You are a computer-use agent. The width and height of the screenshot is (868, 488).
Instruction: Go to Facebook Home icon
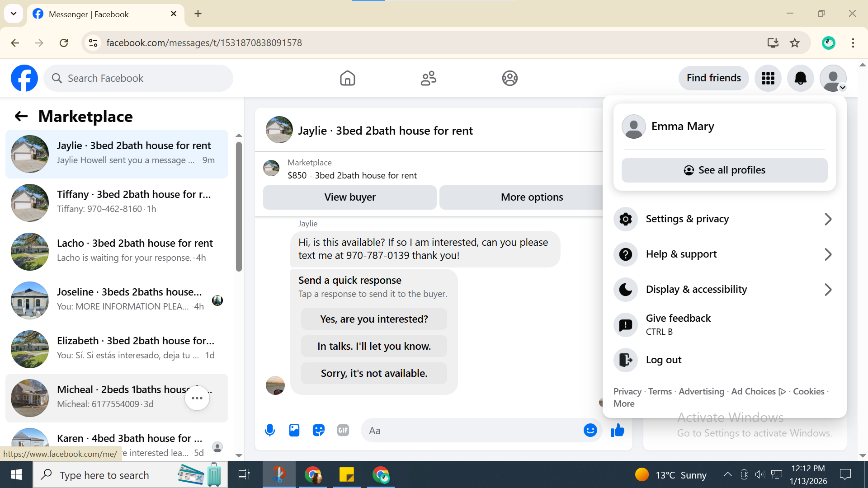(x=347, y=78)
